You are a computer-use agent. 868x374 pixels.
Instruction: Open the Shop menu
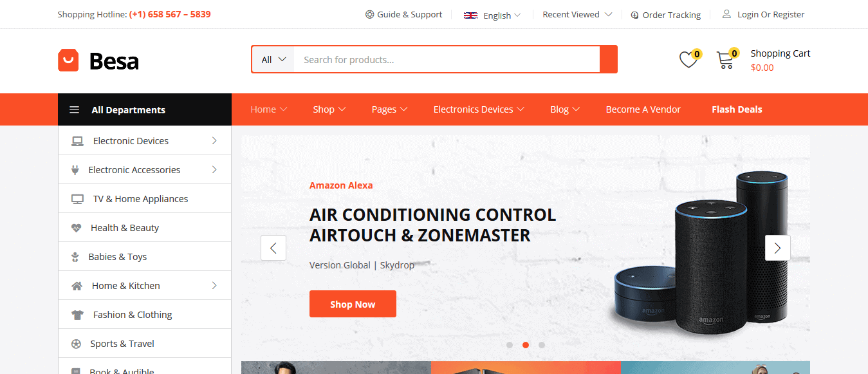(329, 109)
